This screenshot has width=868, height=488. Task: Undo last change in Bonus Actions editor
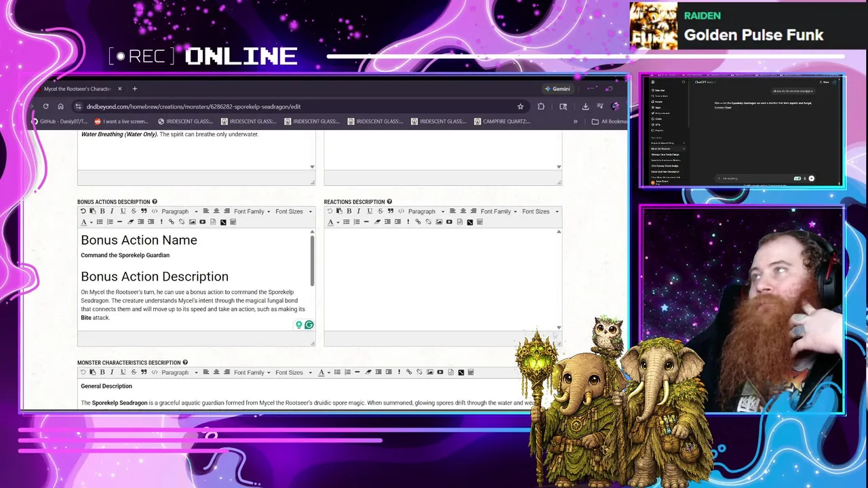(83, 211)
